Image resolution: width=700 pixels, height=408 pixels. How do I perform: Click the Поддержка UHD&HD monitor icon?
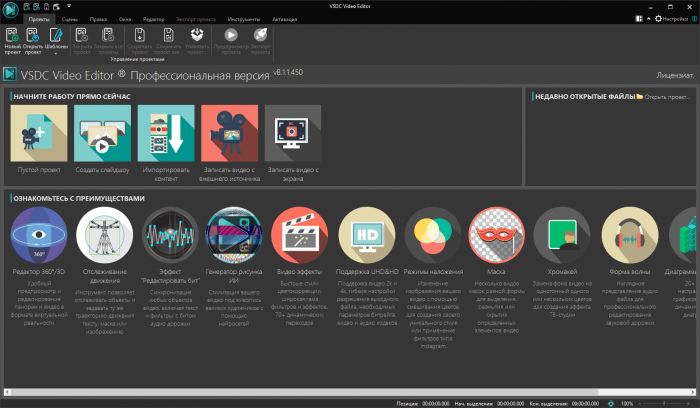point(367,235)
